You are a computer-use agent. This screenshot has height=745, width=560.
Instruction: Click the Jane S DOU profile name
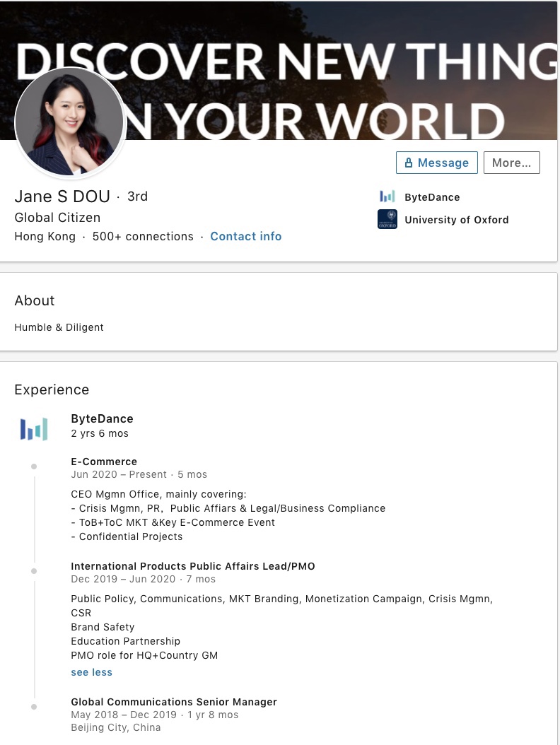pos(62,196)
